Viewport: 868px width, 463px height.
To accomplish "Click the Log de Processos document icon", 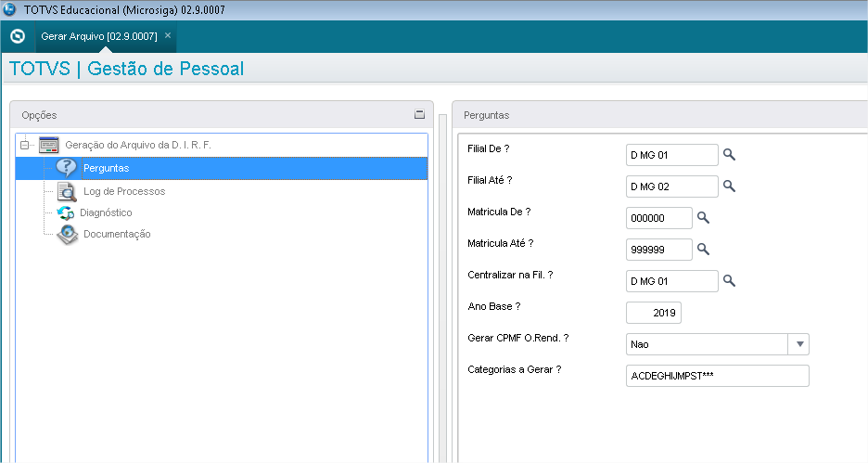I will click(x=67, y=192).
